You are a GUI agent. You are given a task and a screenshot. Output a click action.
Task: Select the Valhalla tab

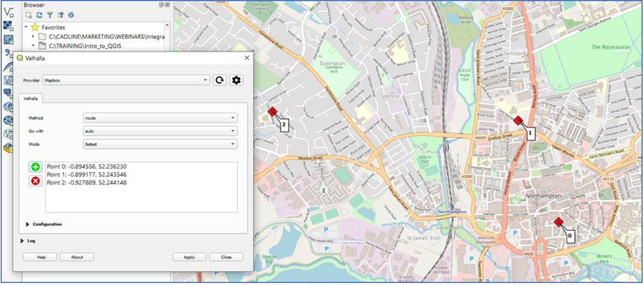(x=32, y=99)
